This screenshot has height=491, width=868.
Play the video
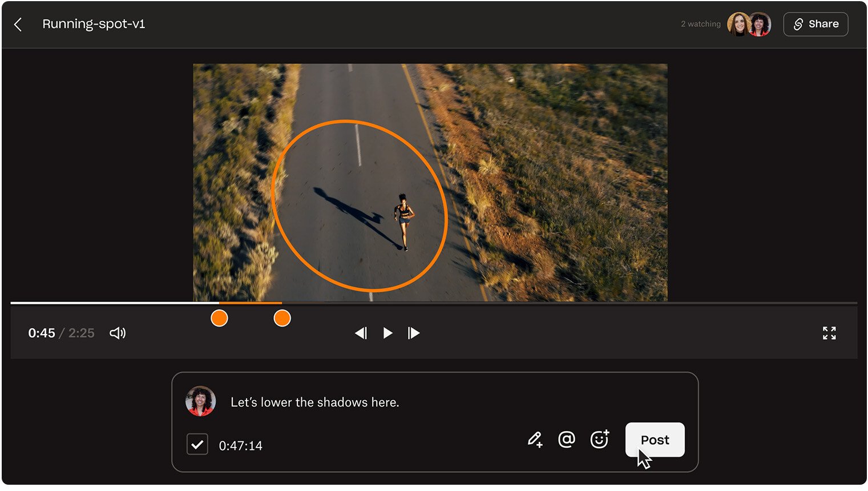pos(387,333)
